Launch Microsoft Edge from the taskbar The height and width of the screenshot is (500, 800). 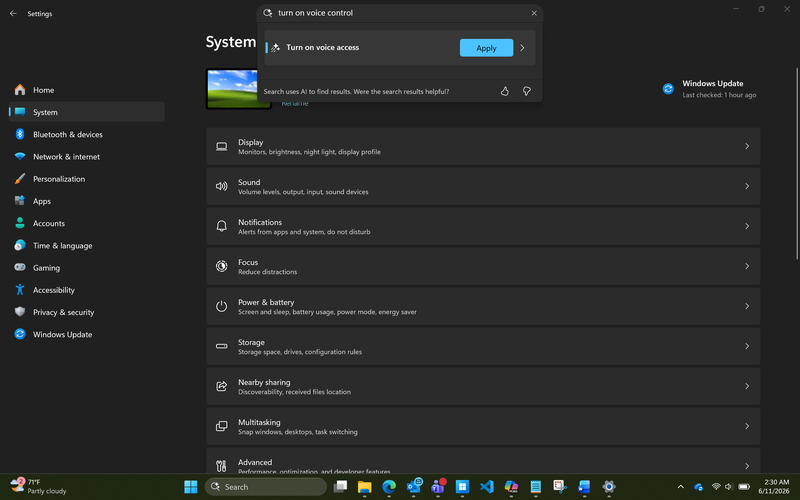389,487
